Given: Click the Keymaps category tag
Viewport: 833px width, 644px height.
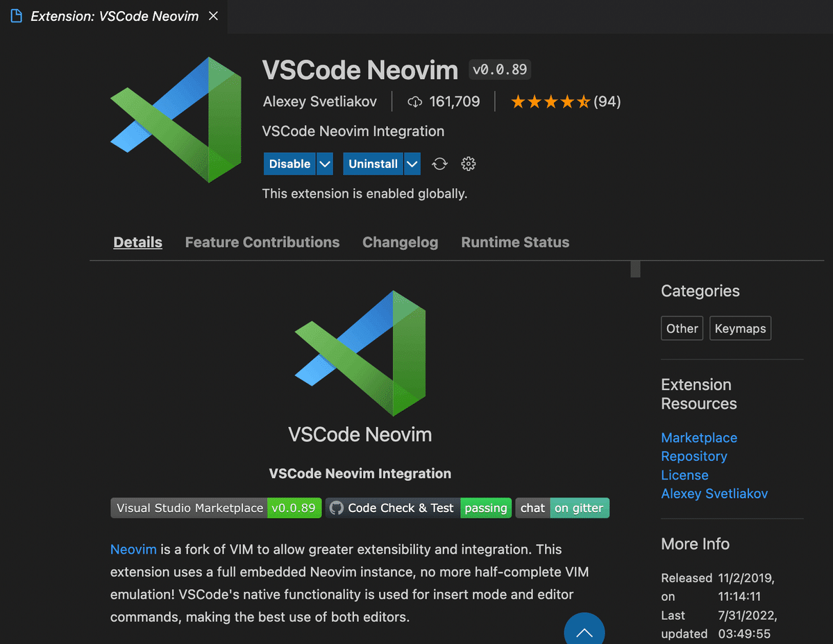Looking at the screenshot, I should tap(740, 328).
